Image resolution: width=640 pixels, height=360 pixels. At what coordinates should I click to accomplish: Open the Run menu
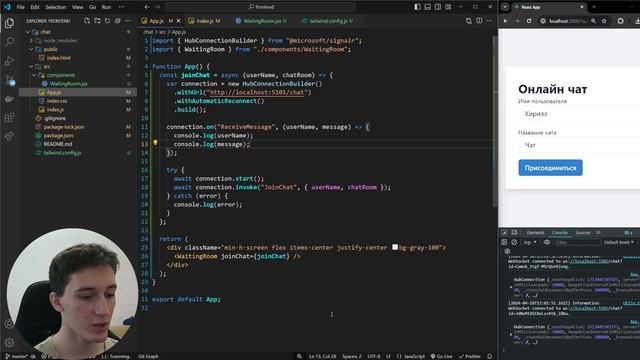click(x=106, y=7)
